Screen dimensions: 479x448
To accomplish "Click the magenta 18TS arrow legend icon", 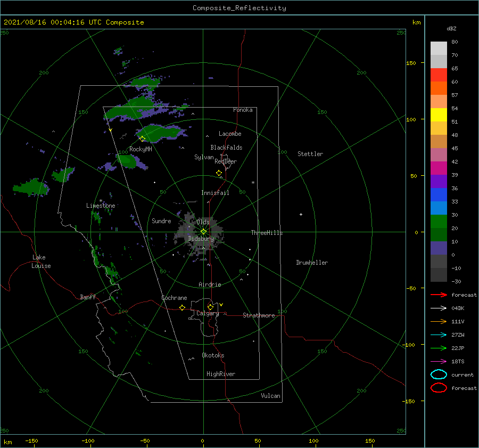I will click(x=439, y=362).
